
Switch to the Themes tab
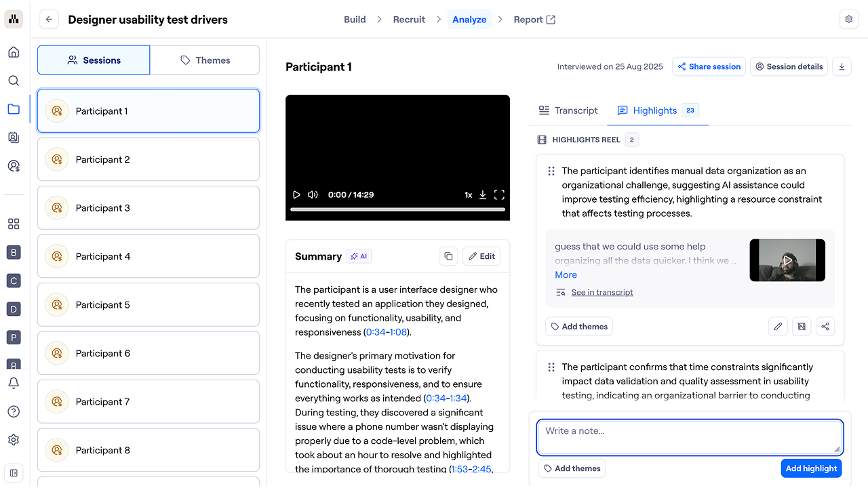coord(205,60)
